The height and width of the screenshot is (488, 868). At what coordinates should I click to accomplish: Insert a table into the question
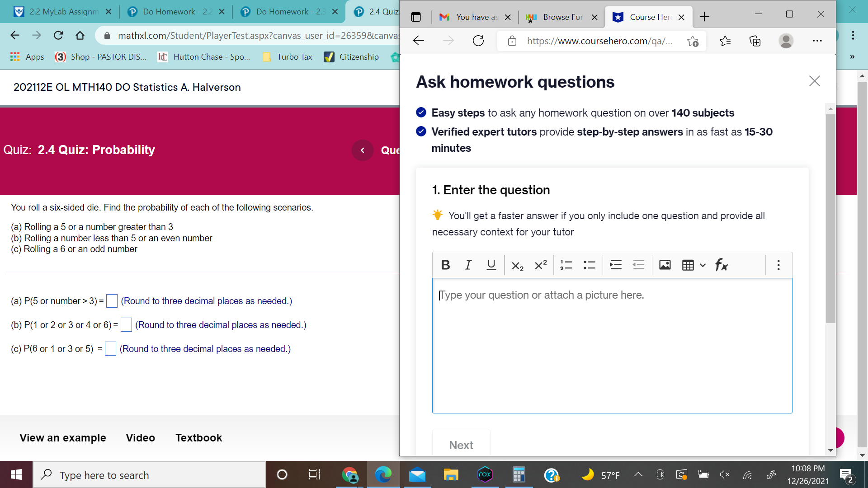(x=688, y=265)
